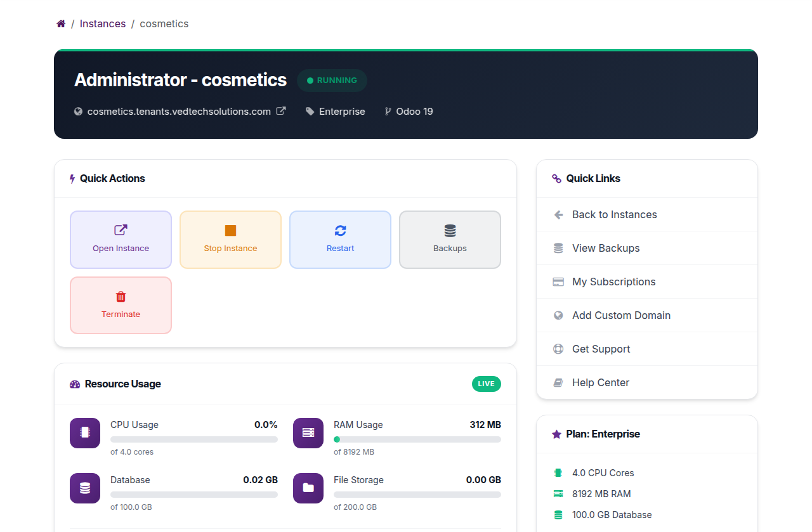The width and height of the screenshot is (812, 532).
Task: Click the 4.0 CPU Cores plan text
Action: pyautogui.click(x=603, y=473)
